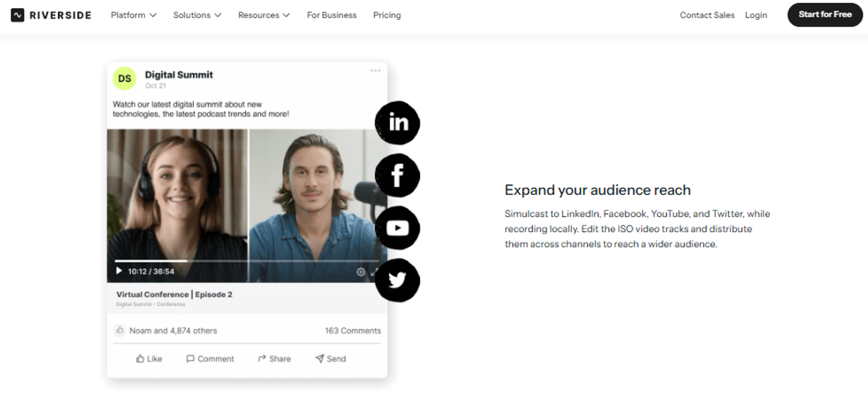Click the 10:12 / 36:54 timestamp
Viewport: 868px width, 415px height.
(x=151, y=271)
